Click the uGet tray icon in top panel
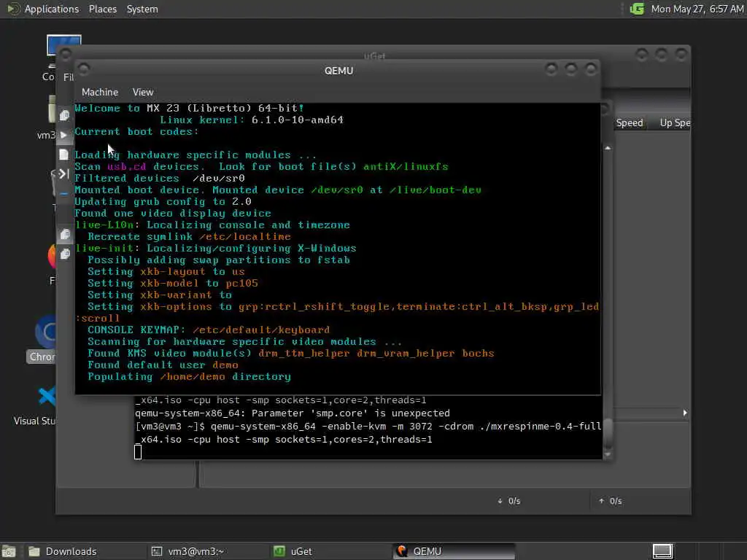This screenshot has width=747, height=560. [x=637, y=9]
